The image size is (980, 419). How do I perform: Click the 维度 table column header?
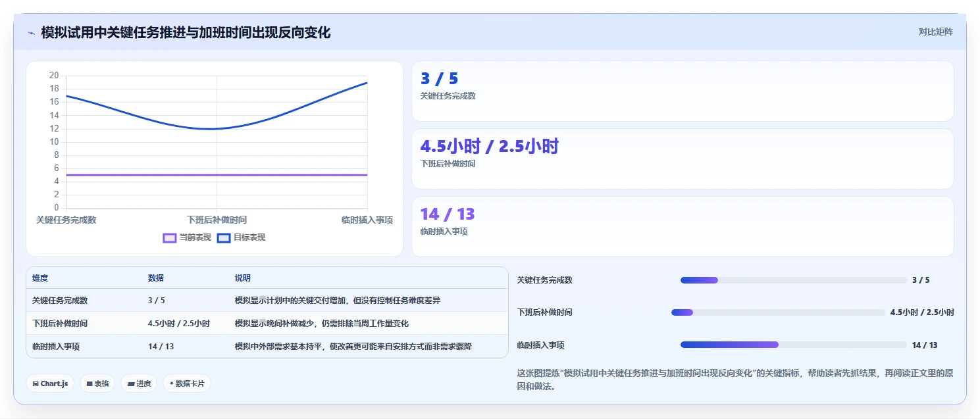coord(40,278)
